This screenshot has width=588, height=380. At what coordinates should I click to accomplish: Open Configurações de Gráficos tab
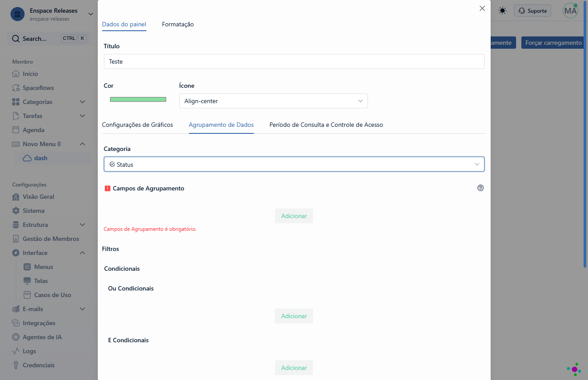137,125
